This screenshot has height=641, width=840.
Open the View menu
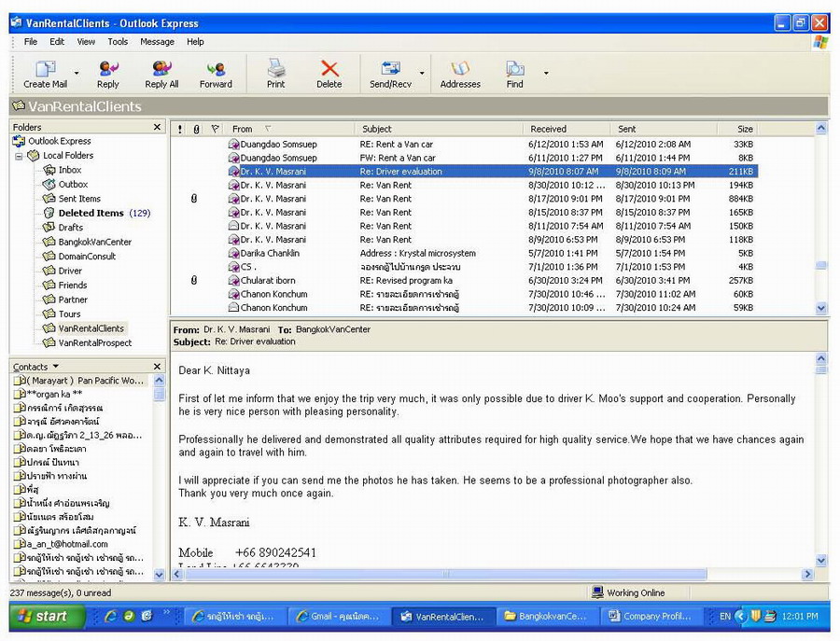tap(86, 42)
